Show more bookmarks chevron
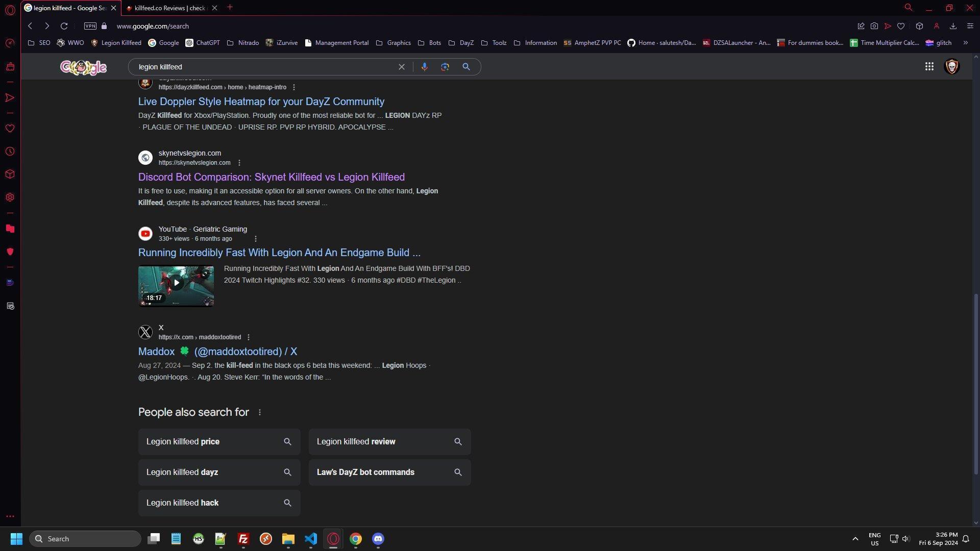Screen dimensions: 980x551 point(965,43)
